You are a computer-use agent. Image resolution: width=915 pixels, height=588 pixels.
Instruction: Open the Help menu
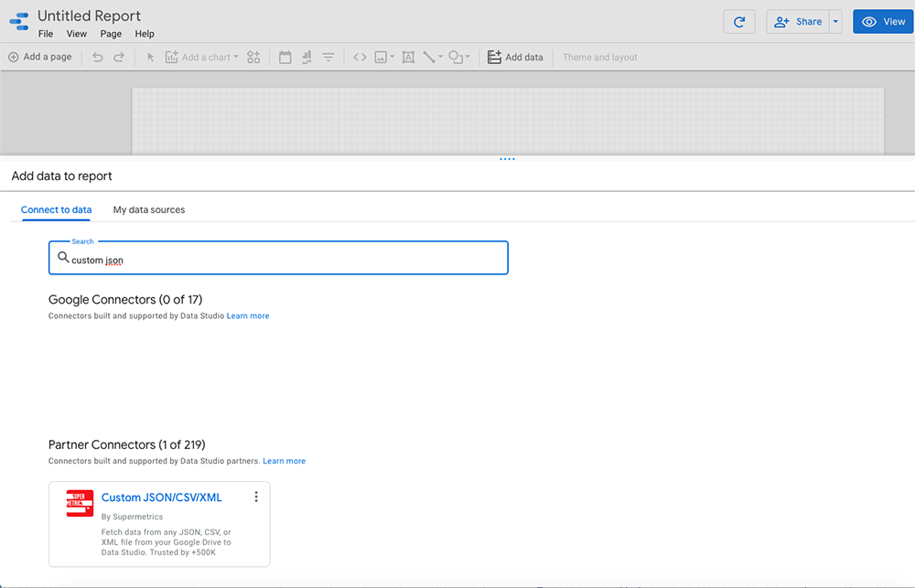pyautogui.click(x=145, y=34)
